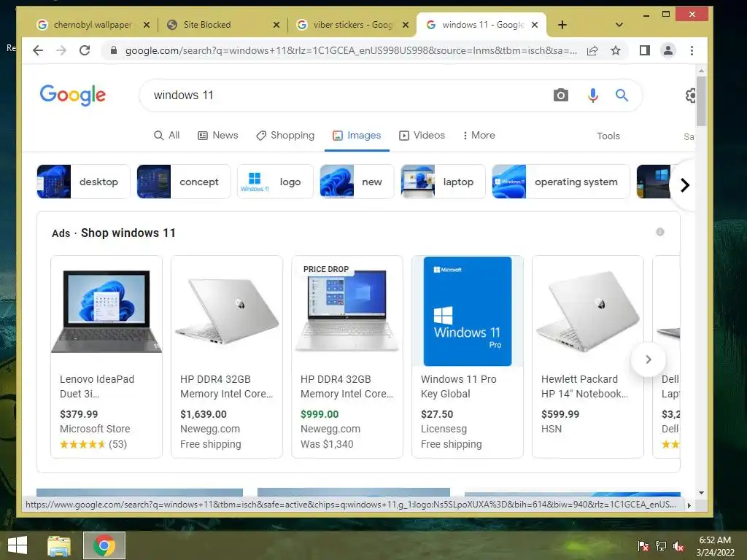Expand the tab search chevron
The width and height of the screenshot is (747, 560).
(619, 25)
